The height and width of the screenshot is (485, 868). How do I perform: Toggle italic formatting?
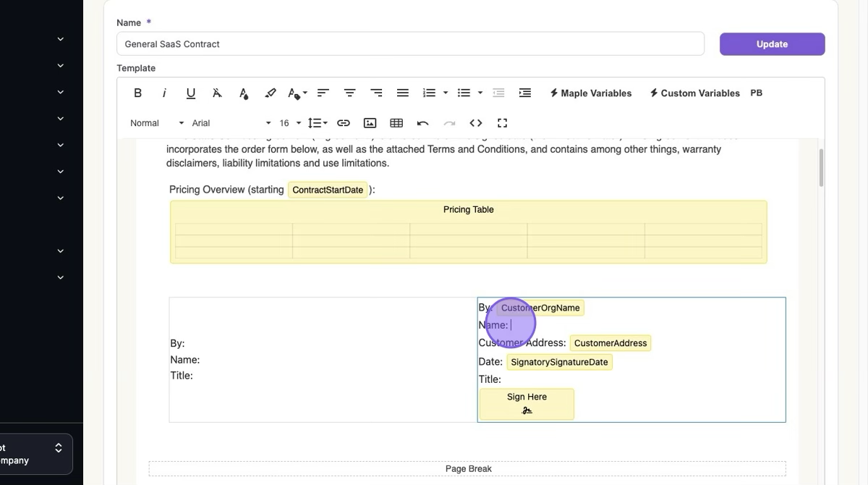tap(164, 93)
